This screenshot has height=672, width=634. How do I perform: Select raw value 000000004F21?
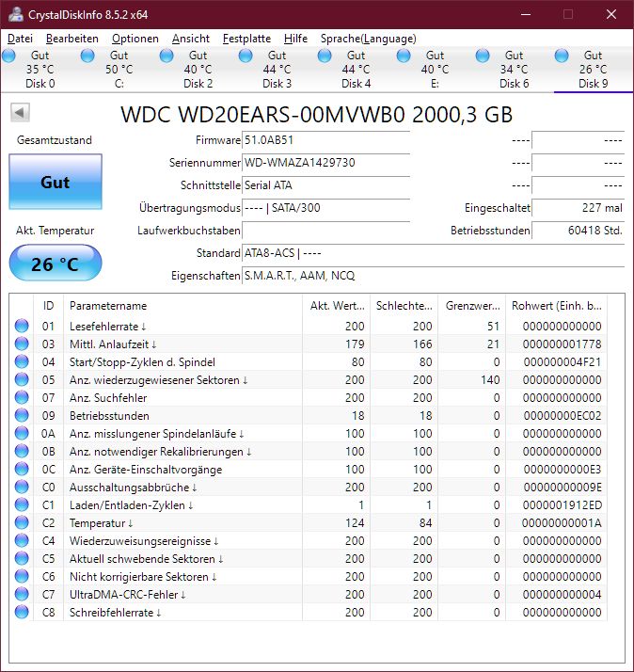(x=562, y=362)
